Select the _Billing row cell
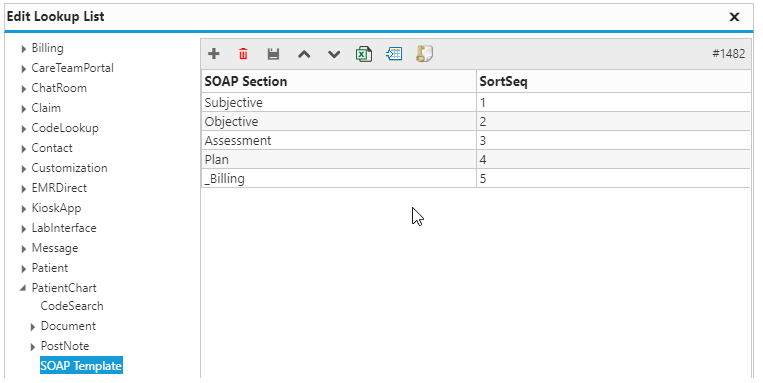Screen dimensions: 763x383 (339, 179)
